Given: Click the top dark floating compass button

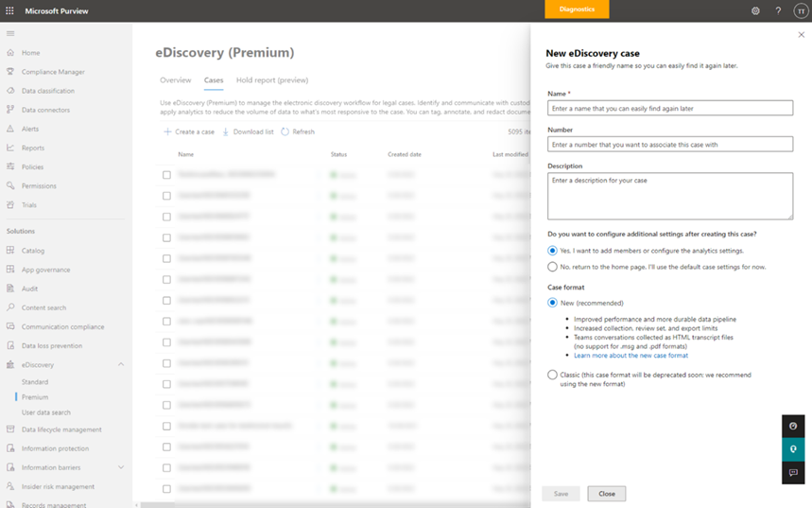Looking at the screenshot, I should tap(793, 426).
